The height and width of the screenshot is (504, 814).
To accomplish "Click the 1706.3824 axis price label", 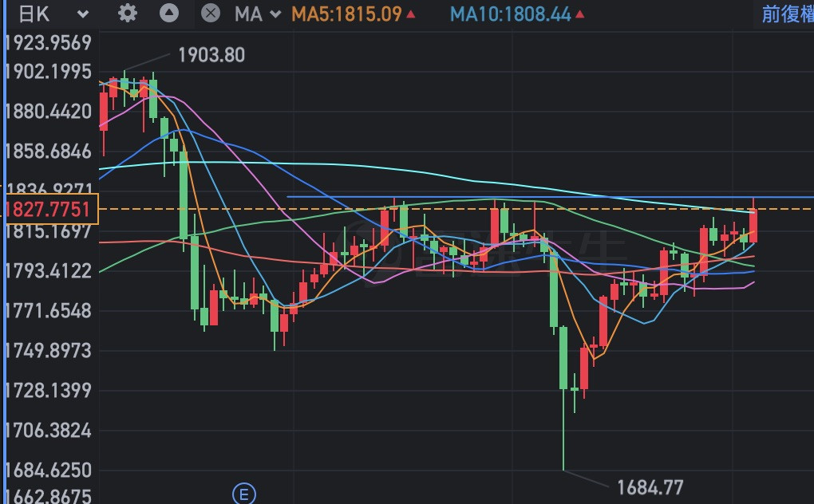I will point(49,431).
